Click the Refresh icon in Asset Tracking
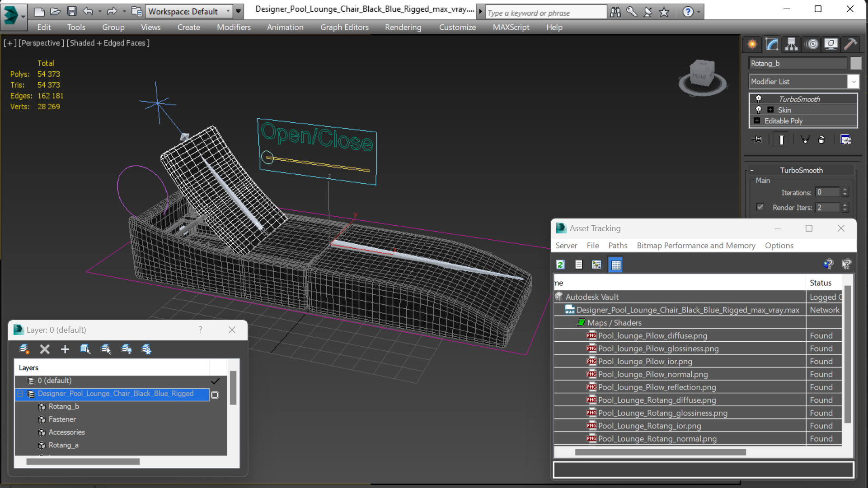The height and width of the screenshot is (488, 868). point(561,265)
